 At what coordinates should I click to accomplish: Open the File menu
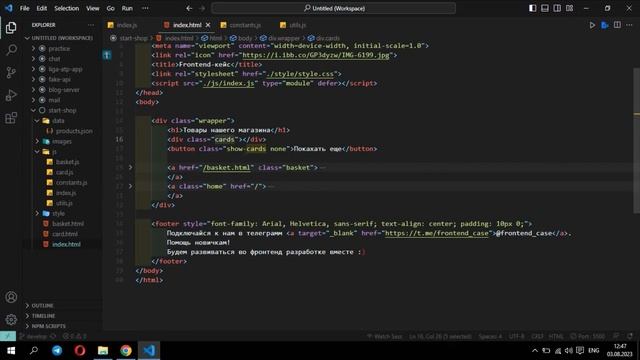click(x=24, y=8)
